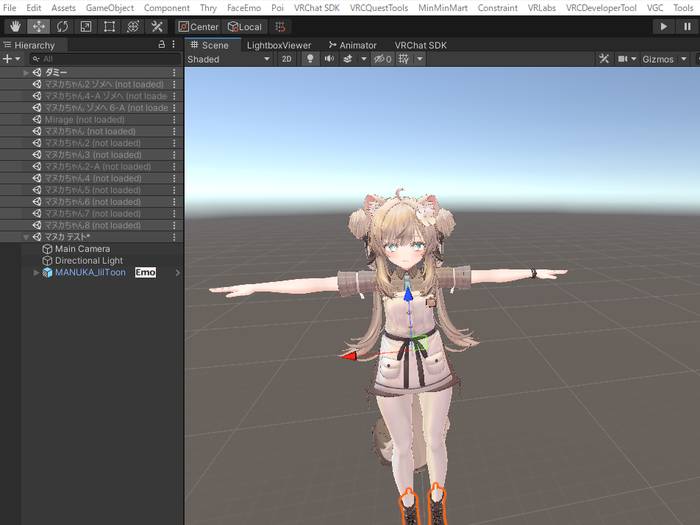Image resolution: width=700 pixels, height=525 pixels.
Task: Open the create object plus dropdown
Action: click(x=12, y=59)
